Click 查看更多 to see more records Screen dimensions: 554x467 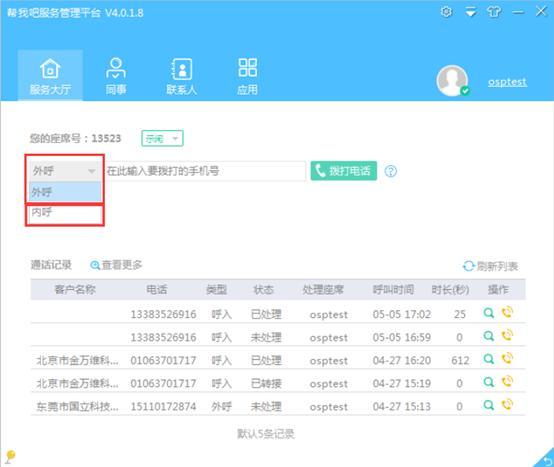click(x=116, y=265)
